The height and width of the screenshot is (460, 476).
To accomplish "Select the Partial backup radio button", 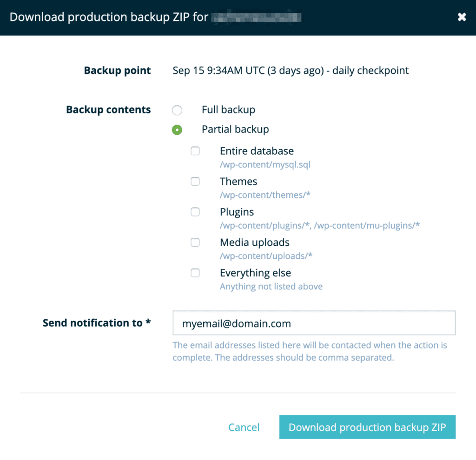I will 177,130.
